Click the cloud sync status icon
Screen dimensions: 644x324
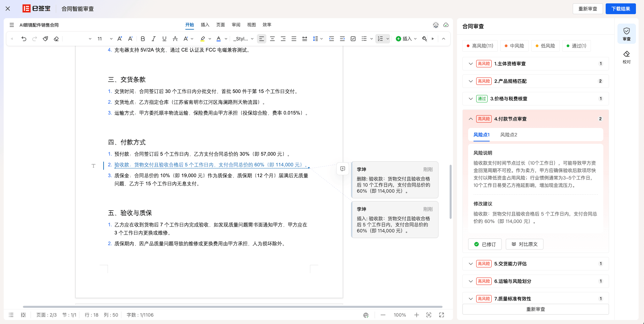point(446,25)
